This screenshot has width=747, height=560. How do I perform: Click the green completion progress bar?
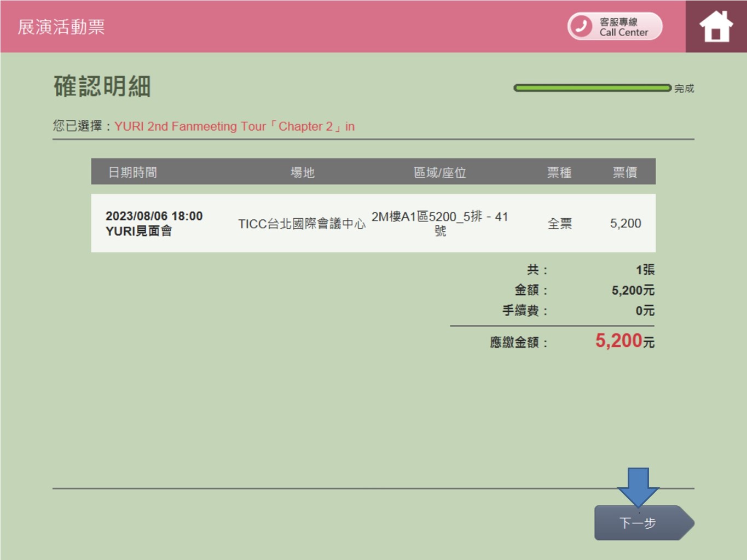coord(592,88)
